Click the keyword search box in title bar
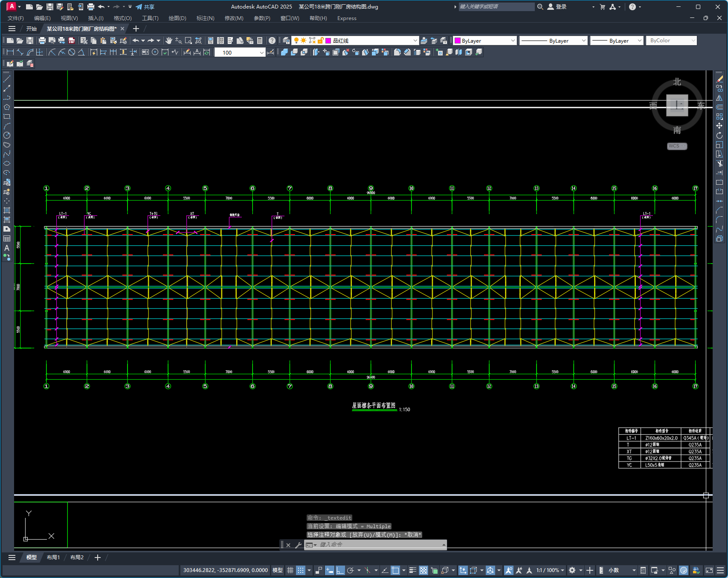The height and width of the screenshot is (578, 728). [496, 7]
